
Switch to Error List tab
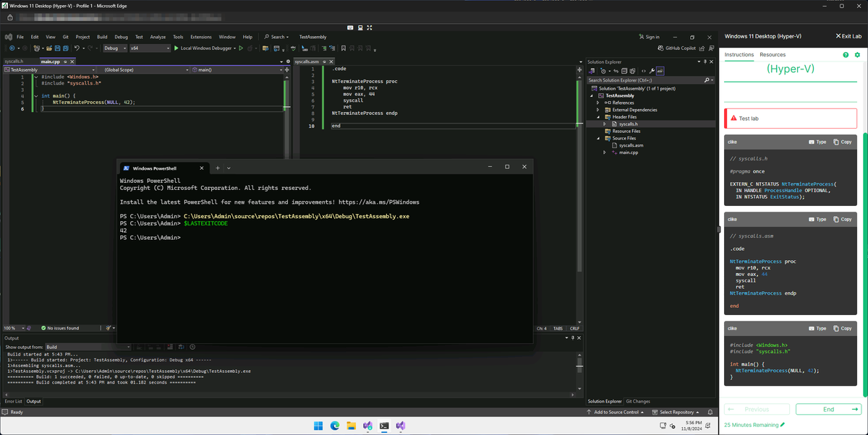[13, 401]
